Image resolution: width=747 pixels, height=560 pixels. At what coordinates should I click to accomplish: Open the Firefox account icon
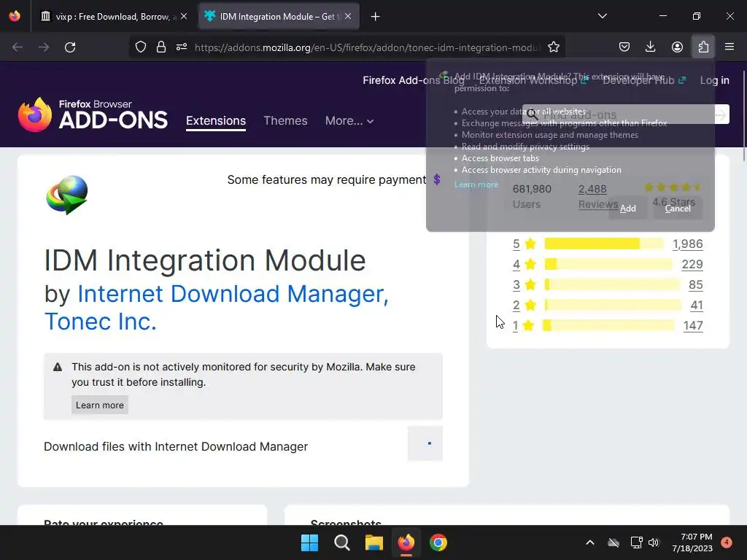(x=677, y=47)
